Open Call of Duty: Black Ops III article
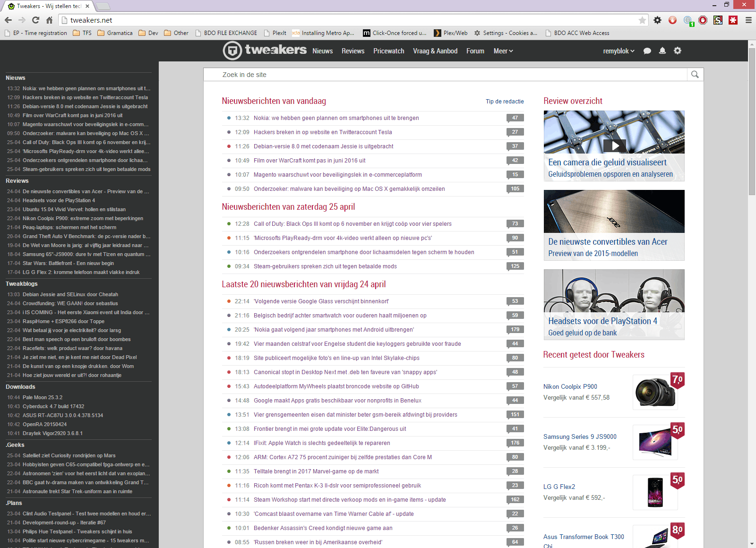The height and width of the screenshot is (548, 756). (352, 224)
